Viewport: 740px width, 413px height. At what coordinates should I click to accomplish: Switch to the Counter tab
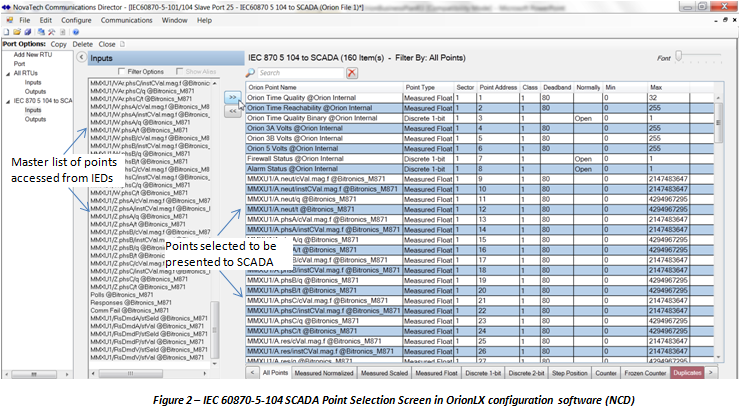[605, 373]
